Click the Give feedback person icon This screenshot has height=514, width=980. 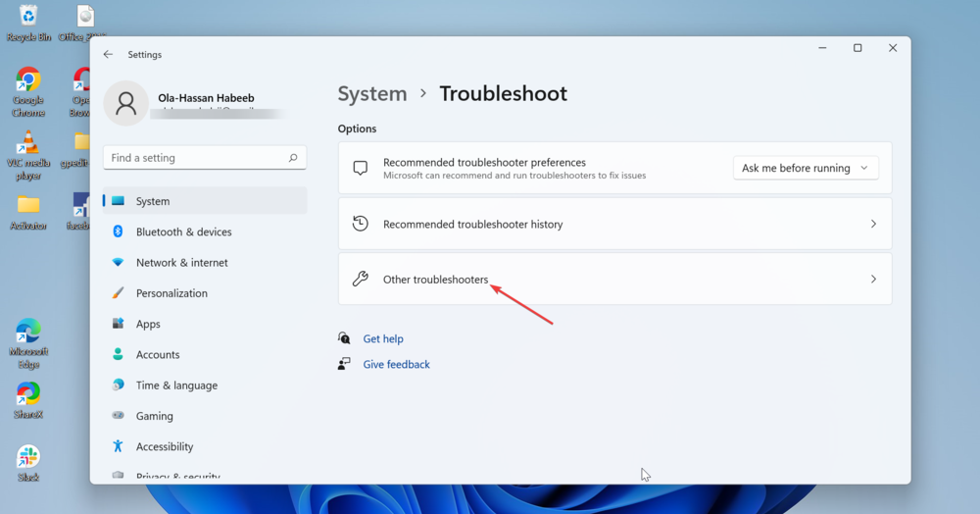pos(344,364)
